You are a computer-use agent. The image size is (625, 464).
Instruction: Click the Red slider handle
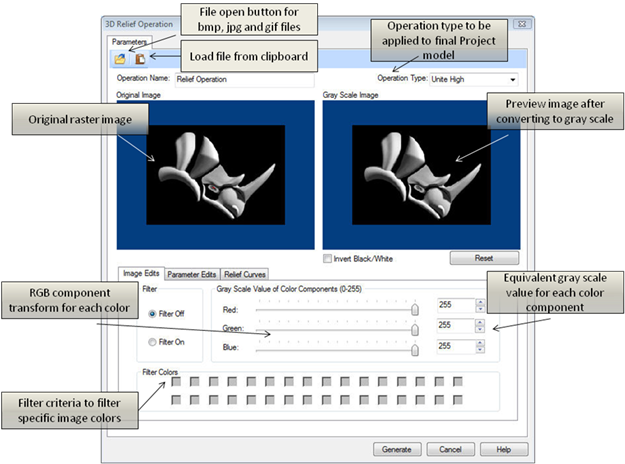click(x=415, y=309)
